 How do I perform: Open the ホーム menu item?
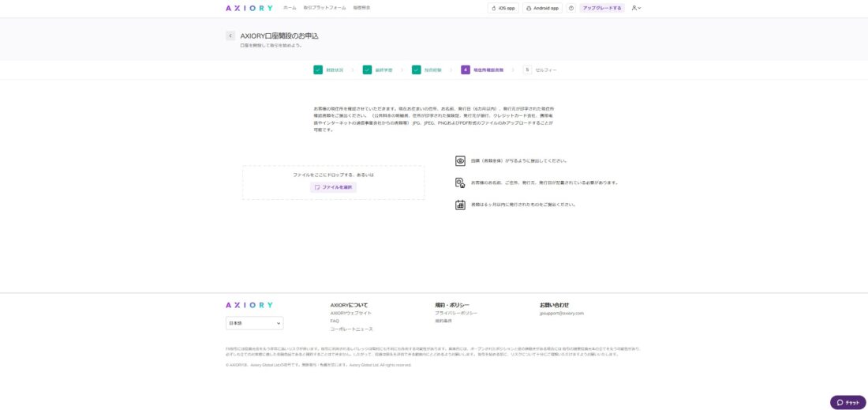(290, 8)
